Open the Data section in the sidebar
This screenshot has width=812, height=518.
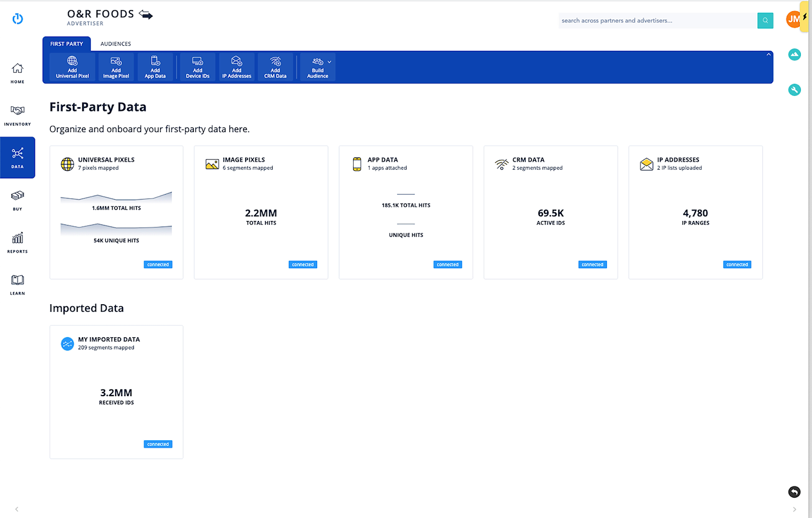17,157
